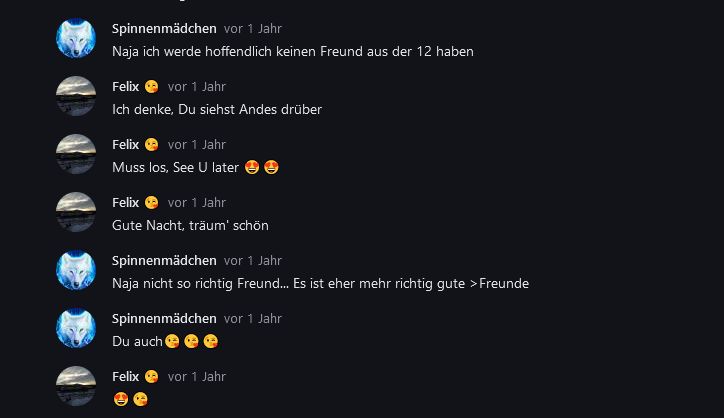This screenshot has height=418, width=724.
Task: Open the Spinnenmädchen name above the 'keinen Freund' message
Action: coord(164,29)
